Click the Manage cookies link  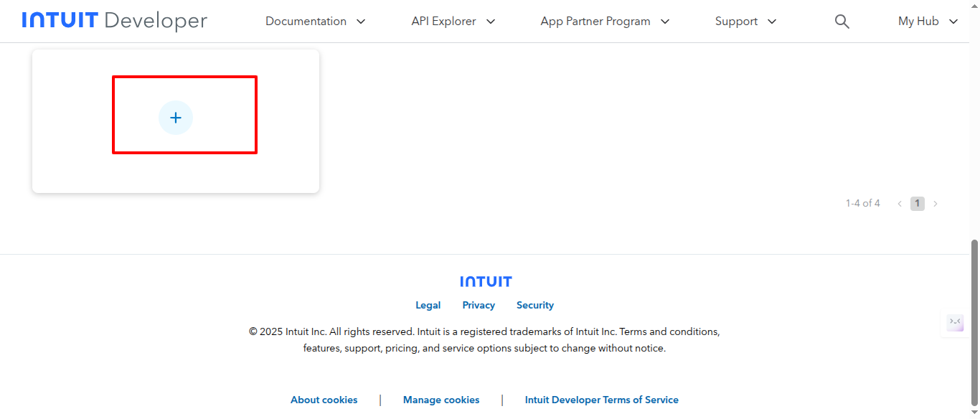pyautogui.click(x=441, y=400)
